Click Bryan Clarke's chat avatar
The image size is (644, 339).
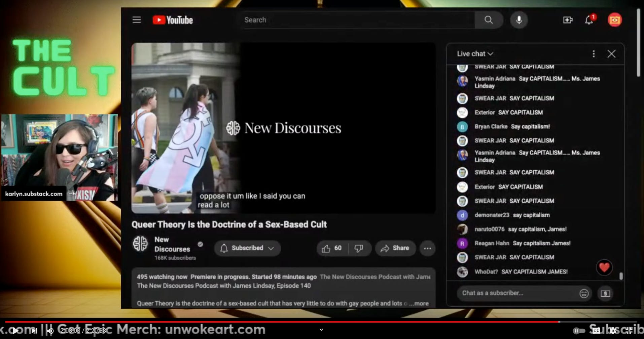click(x=462, y=127)
